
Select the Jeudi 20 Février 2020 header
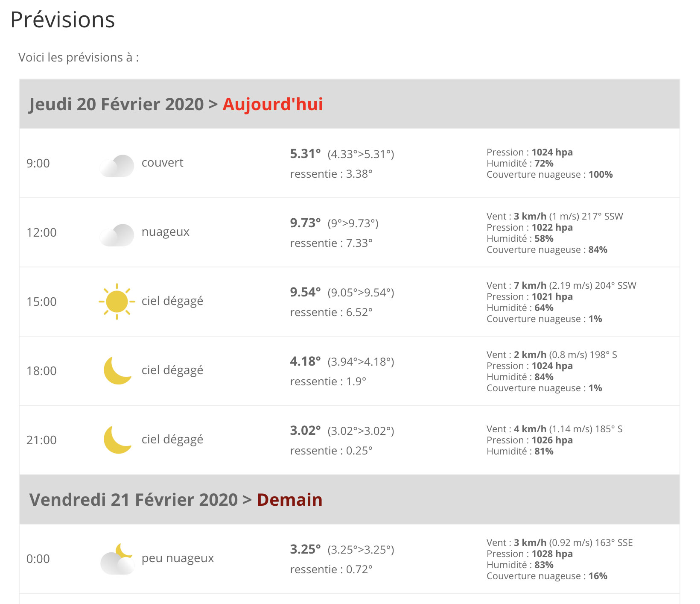[x=350, y=104]
